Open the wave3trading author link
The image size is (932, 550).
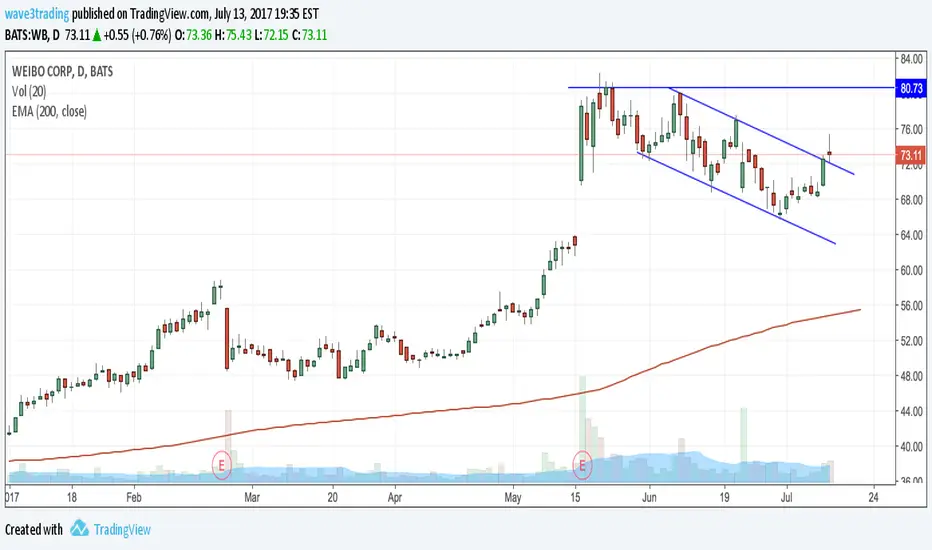click(x=37, y=14)
